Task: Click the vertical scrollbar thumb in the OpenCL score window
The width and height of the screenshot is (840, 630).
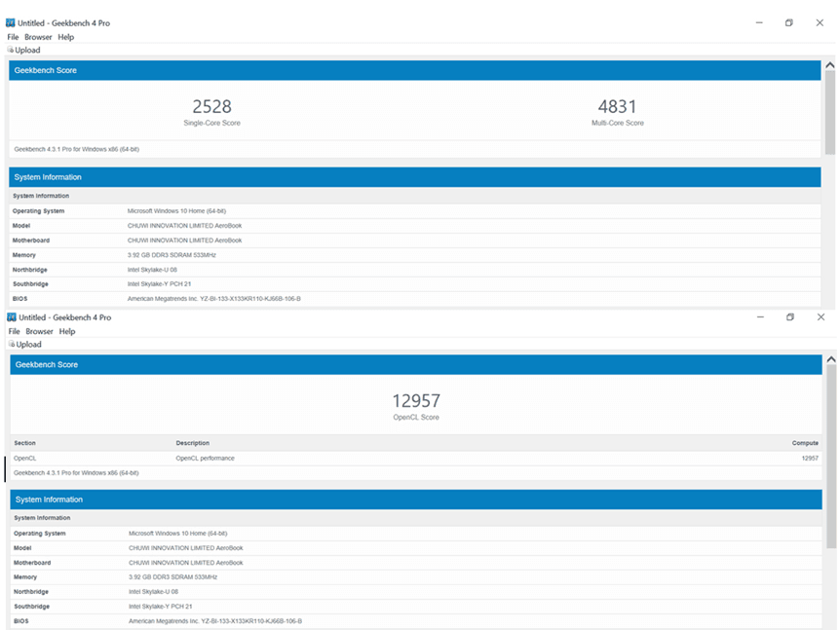Action: click(x=831, y=457)
